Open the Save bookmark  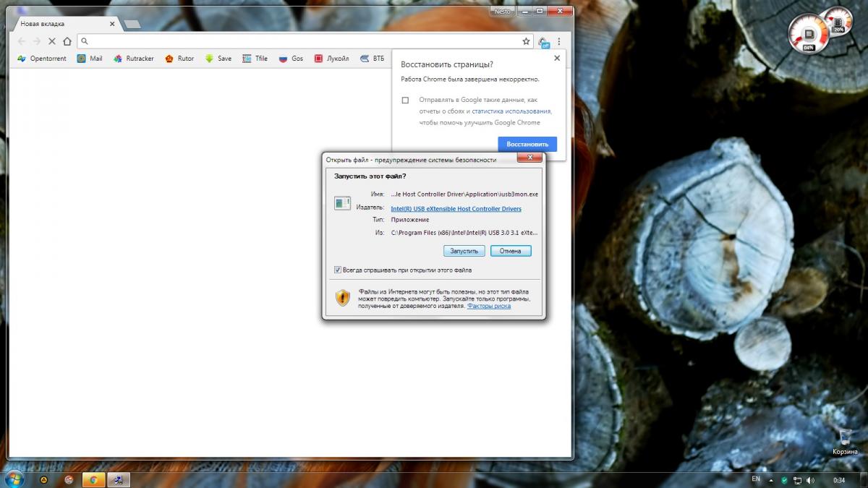point(218,59)
